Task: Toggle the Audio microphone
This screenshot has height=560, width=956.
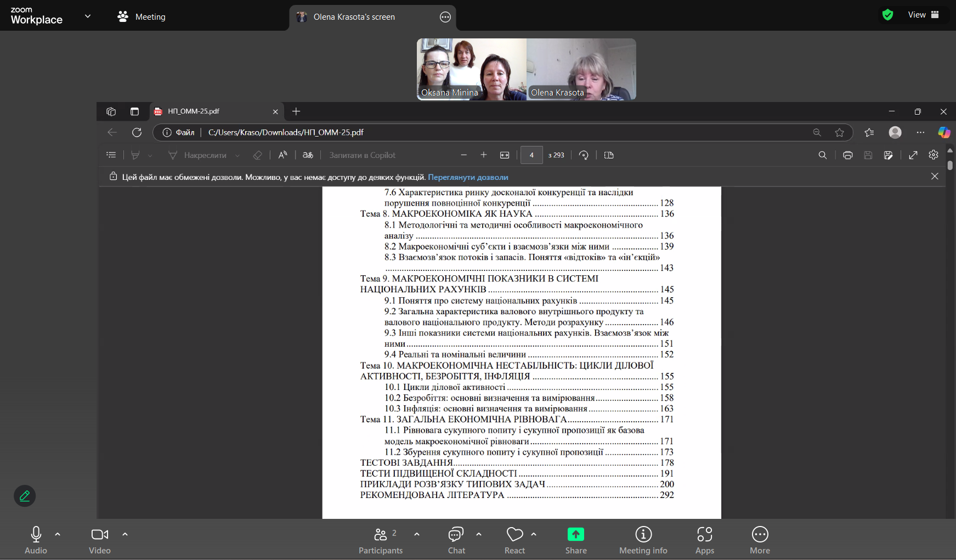Action: tap(36, 540)
